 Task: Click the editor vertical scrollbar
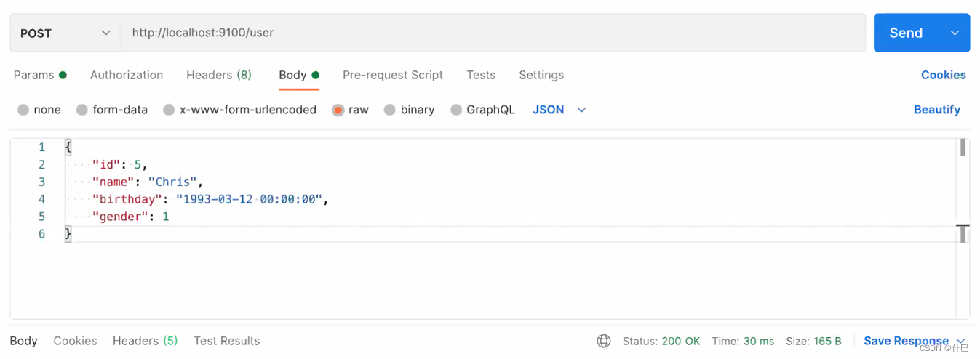point(963,148)
